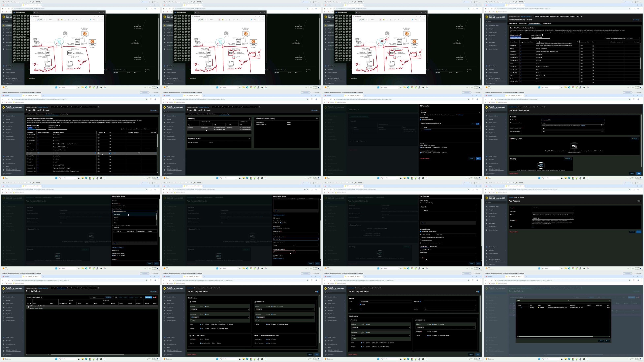This screenshot has width=644, height=362.
Task: Open IPSec Termination Node dropdown on Add Remote Networks
Action: (573, 128)
